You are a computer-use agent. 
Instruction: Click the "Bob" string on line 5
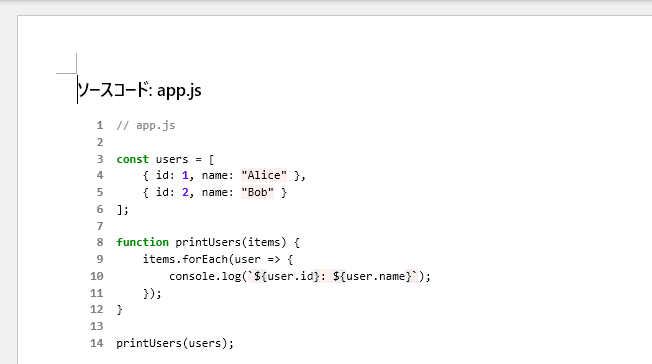257,193
